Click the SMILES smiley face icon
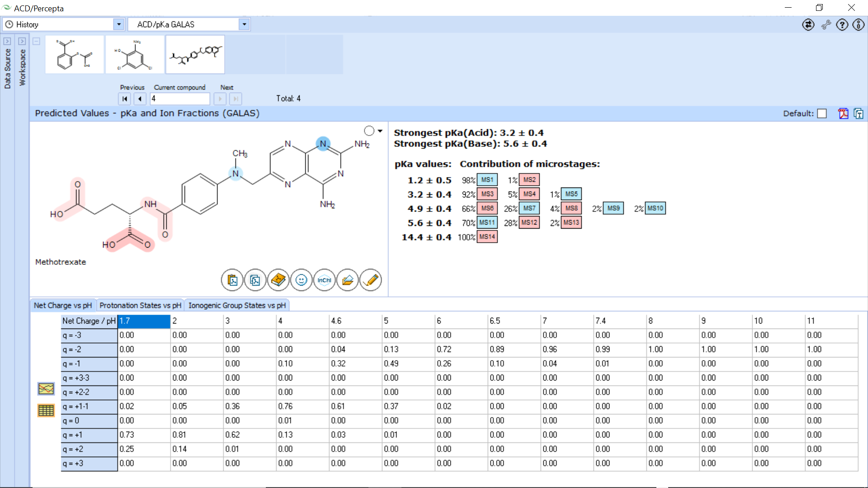The image size is (868, 488). point(301,280)
